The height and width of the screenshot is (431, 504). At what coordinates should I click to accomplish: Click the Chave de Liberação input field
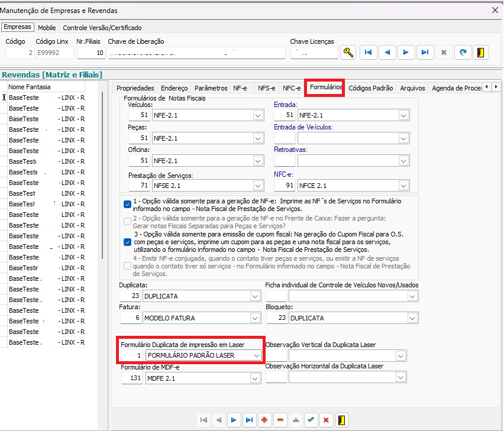pyautogui.click(x=197, y=53)
